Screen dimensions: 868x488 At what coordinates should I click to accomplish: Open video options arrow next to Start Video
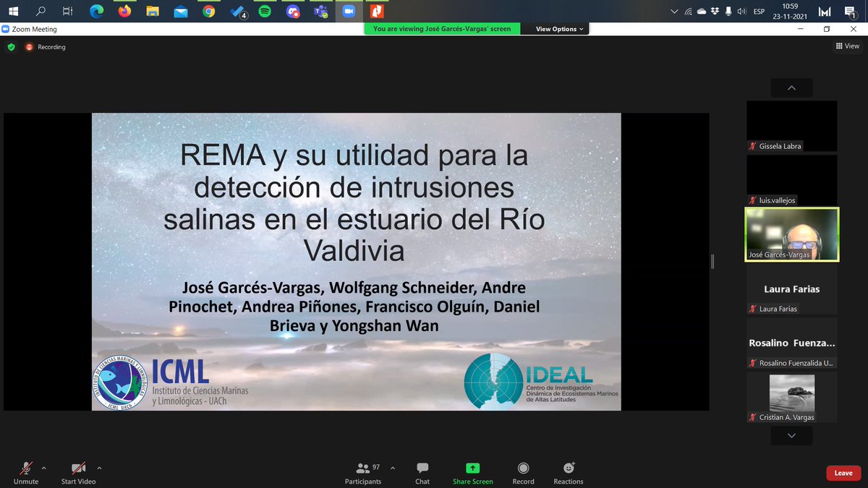tap(99, 468)
